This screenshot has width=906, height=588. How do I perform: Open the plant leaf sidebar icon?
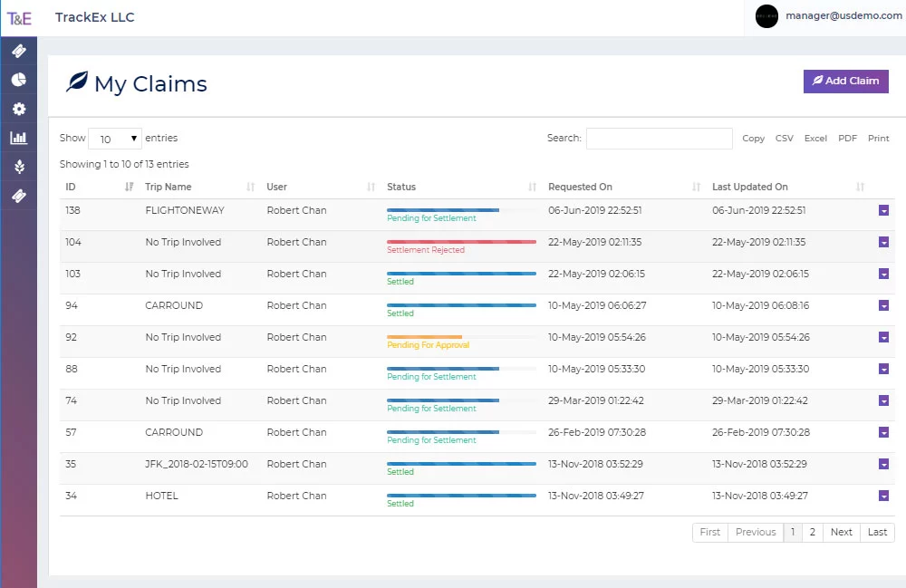[x=19, y=167]
